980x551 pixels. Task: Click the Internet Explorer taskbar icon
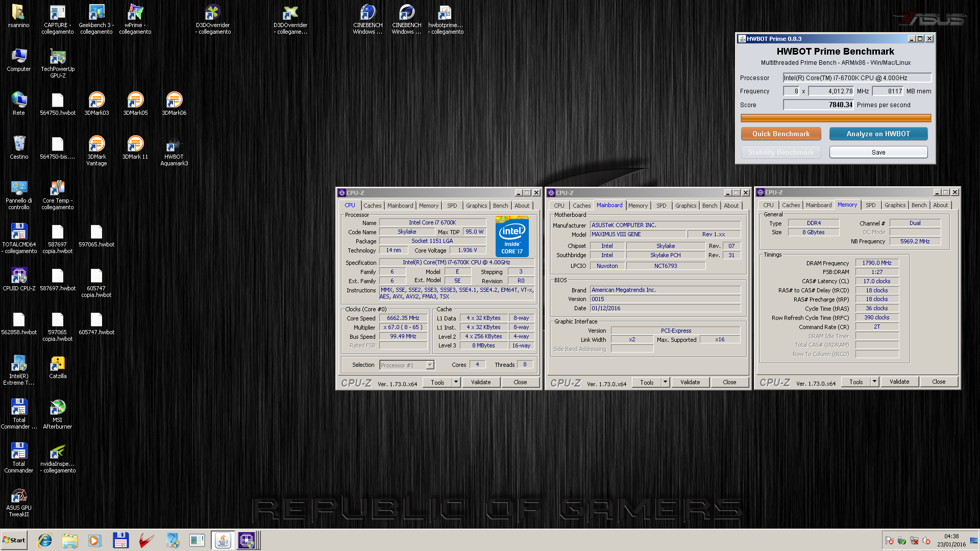[x=45, y=540]
